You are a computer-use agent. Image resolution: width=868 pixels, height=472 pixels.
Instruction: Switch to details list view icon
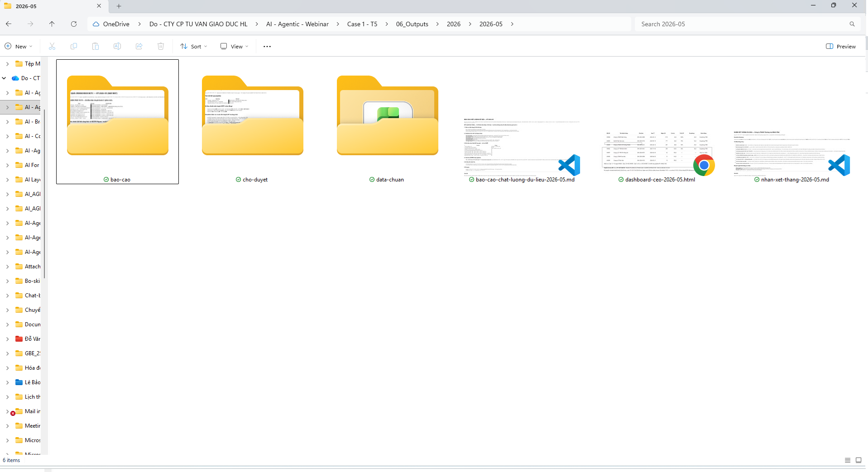[x=848, y=460]
